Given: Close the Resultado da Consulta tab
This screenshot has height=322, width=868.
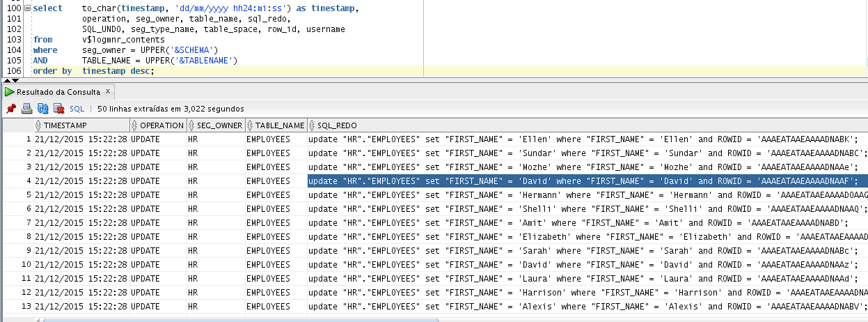Looking at the screenshot, I should [107, 91].
